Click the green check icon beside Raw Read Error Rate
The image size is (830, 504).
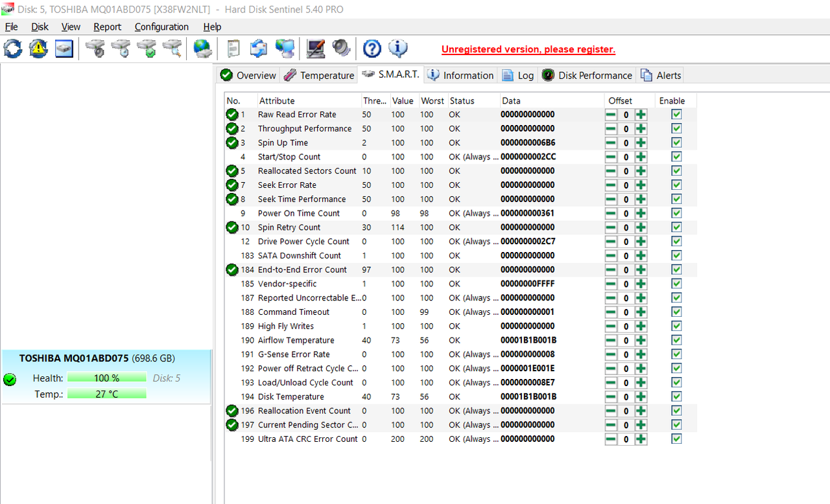click(232, 115)
